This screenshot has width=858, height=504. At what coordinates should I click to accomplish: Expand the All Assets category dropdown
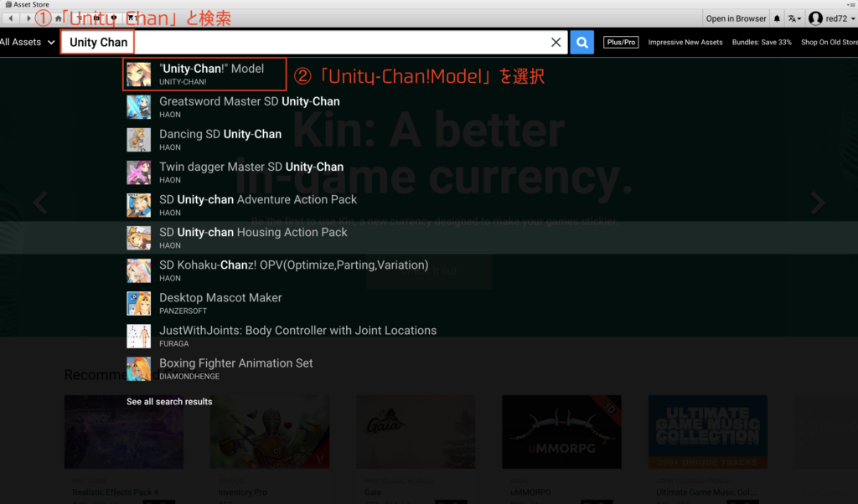(x=28, y=42)
